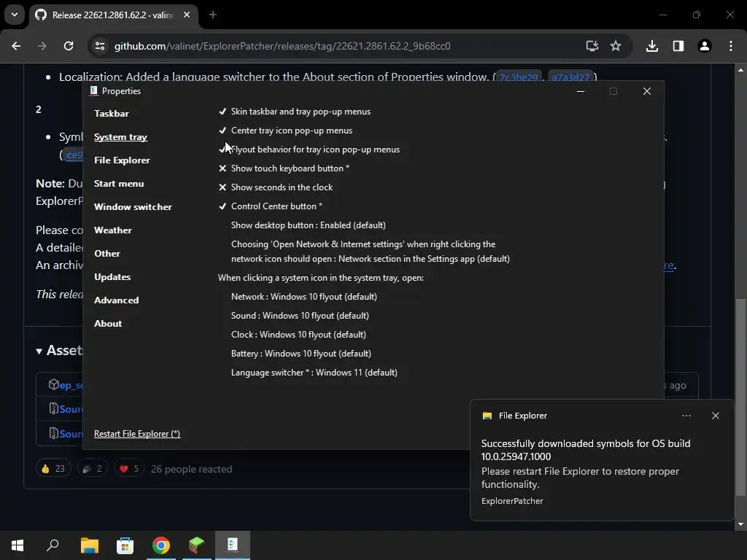Change Battery flyout style option

pos(301,354)
